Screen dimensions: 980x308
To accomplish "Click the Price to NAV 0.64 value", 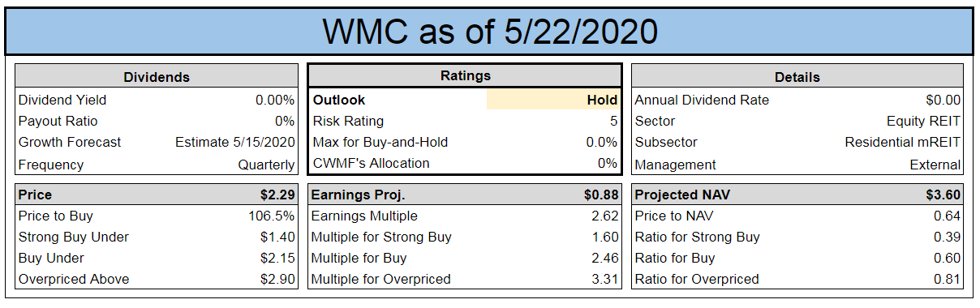I will tap(948, 216).
